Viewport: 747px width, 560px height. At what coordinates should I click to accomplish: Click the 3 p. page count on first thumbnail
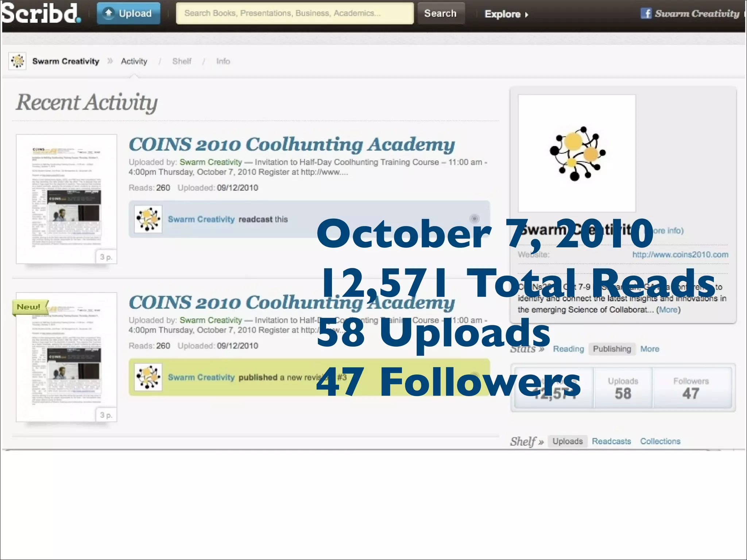pyautogui.click(x=106, y=257)
